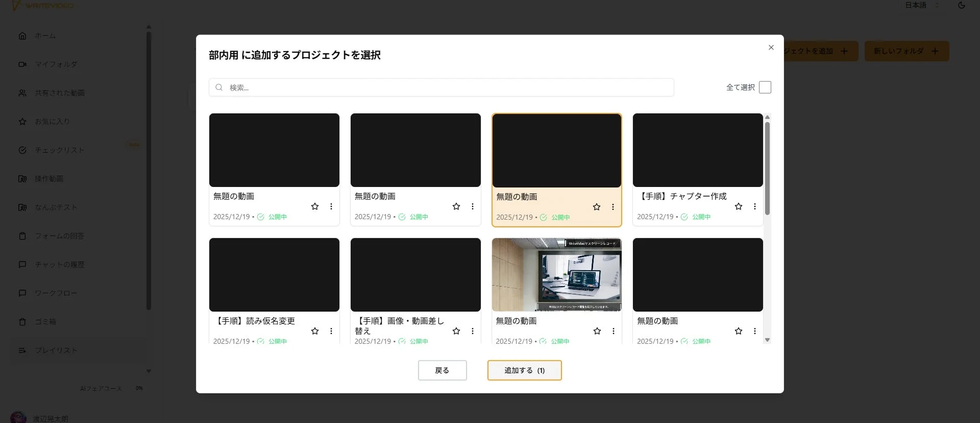Open なんぷテスト in the sidebar
Viewport: 980px width, 423px height.
pyautogui.click(x=56, y=207)
